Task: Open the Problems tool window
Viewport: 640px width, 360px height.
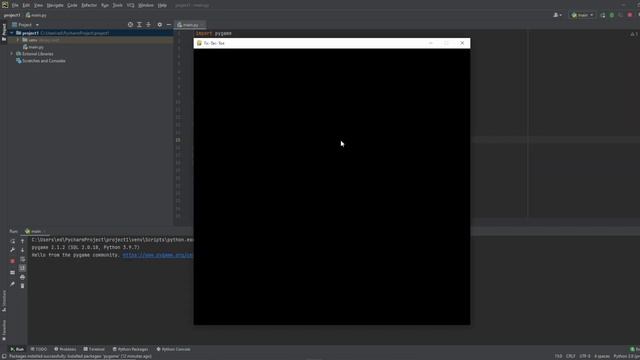Action: (65, 349)
